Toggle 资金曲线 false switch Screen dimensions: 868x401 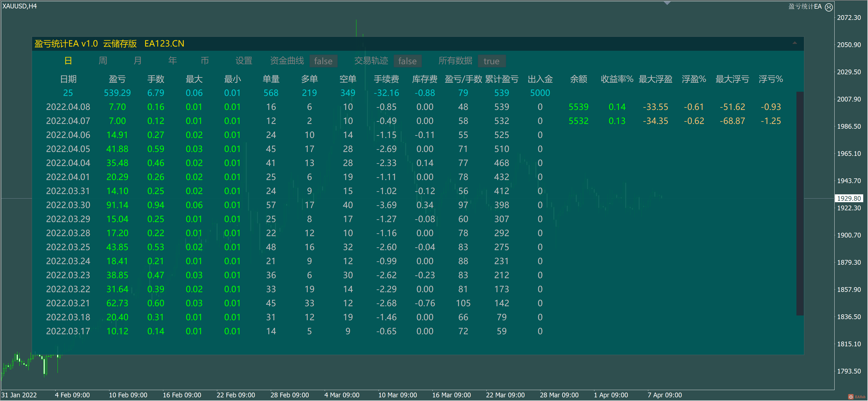coord(323,61)
